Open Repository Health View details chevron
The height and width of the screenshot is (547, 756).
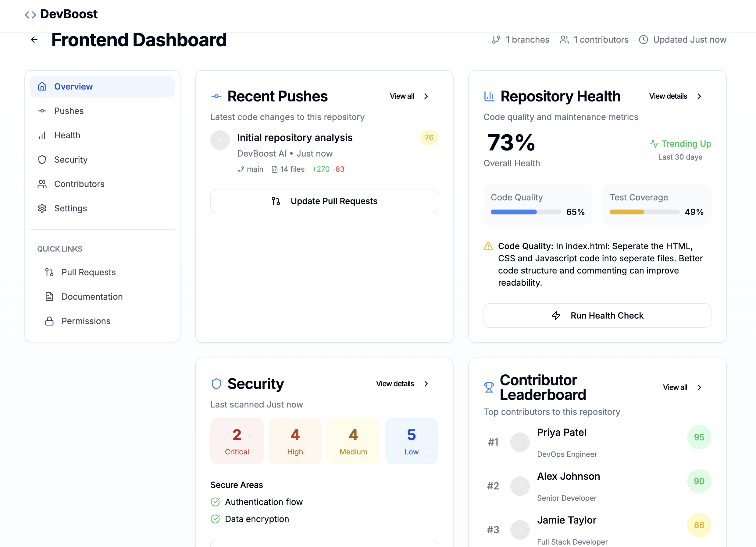[x=699, y=96]
